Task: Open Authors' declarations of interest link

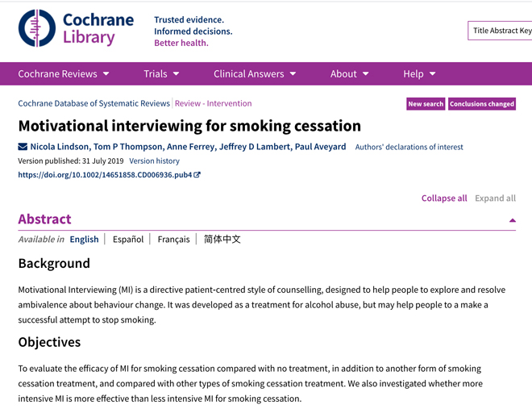Action: click(409, 147)
